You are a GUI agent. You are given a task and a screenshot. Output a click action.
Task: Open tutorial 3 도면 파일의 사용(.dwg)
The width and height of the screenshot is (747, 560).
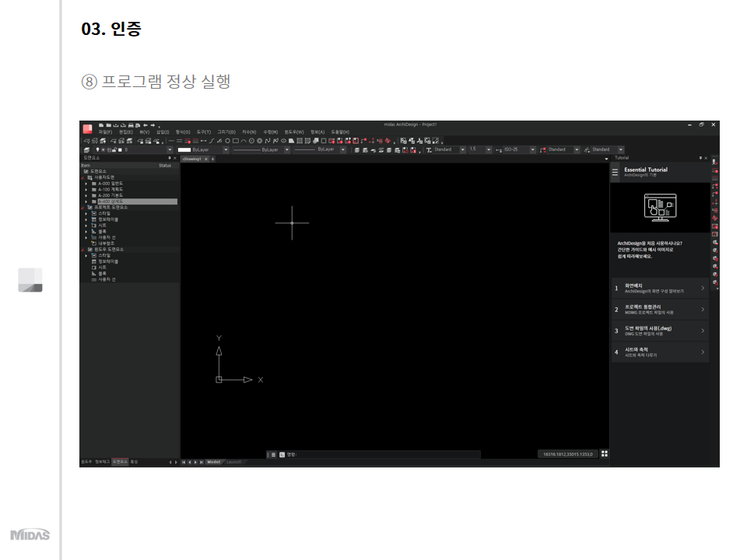coord(660,331)
